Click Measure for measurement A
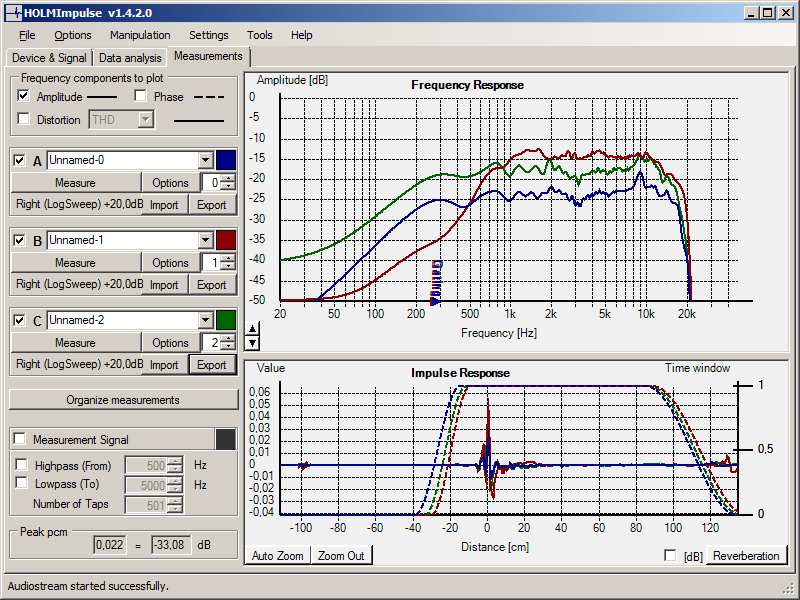Image resolution: width=800 pixels, height=600 pixels. click(x=76, y=183)
